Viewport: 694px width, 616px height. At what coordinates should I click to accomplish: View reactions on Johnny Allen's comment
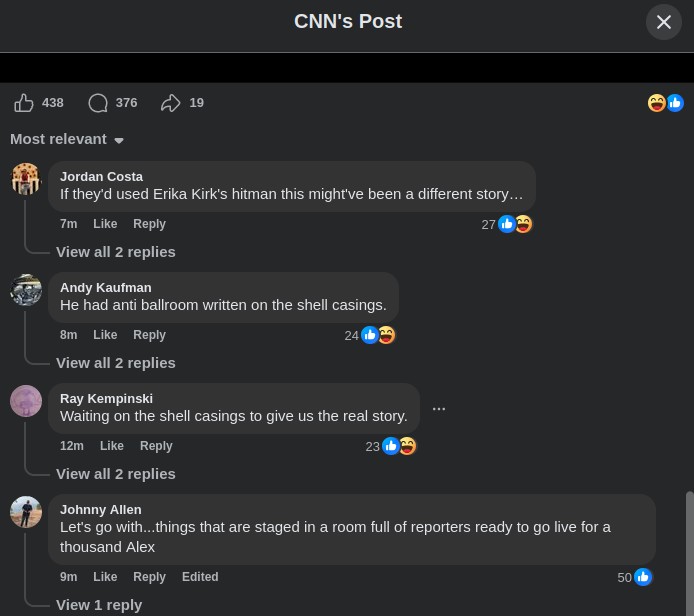click(x=635, y=577)
